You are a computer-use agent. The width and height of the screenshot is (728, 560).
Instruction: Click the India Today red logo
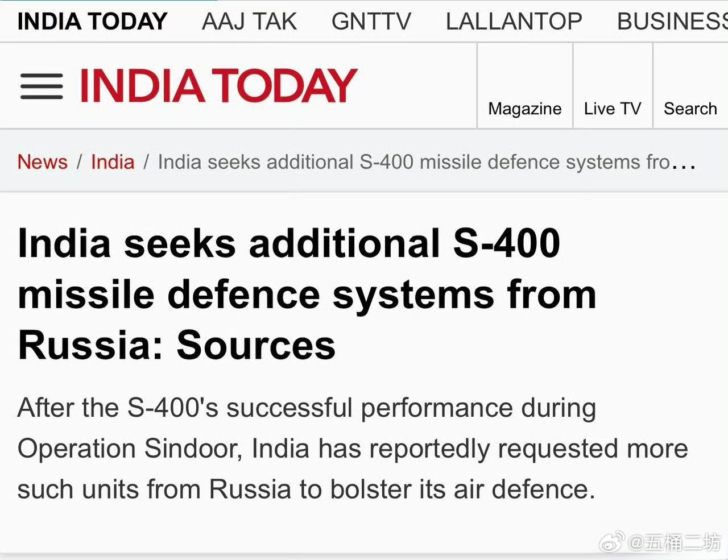point(218,86)
